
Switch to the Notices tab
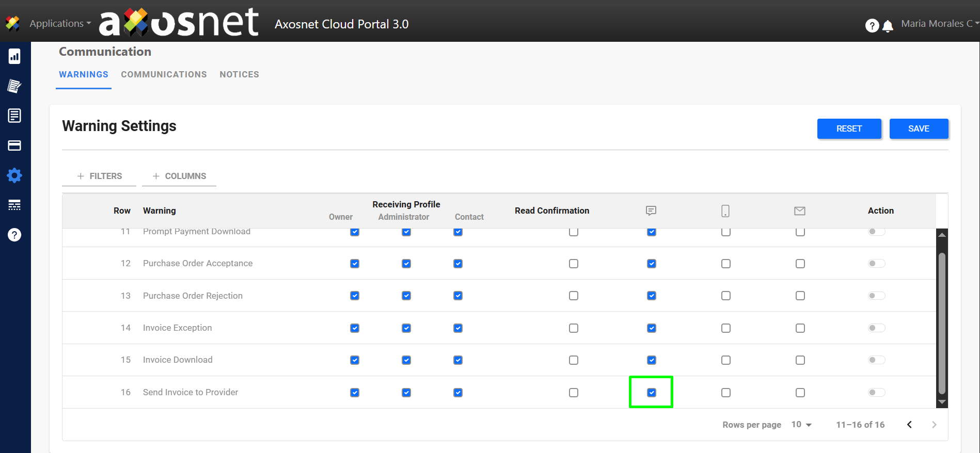click(239, 74)
